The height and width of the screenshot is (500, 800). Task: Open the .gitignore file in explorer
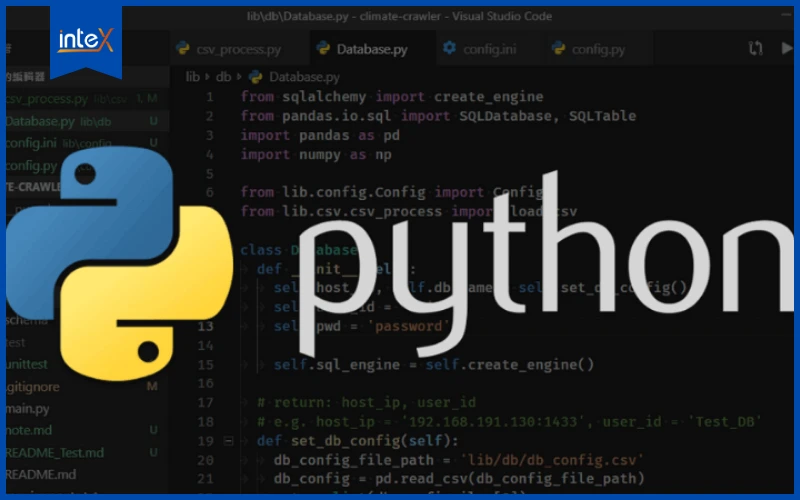(33, 387)
